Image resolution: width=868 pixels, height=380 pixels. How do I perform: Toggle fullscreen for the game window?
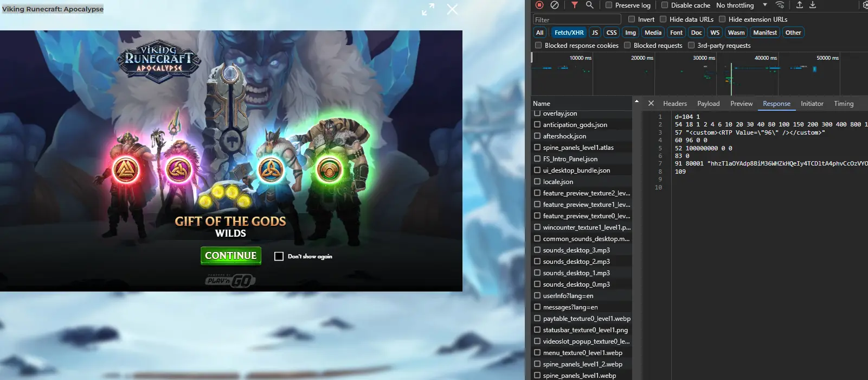pyautogui.click(x=428, y=9)
